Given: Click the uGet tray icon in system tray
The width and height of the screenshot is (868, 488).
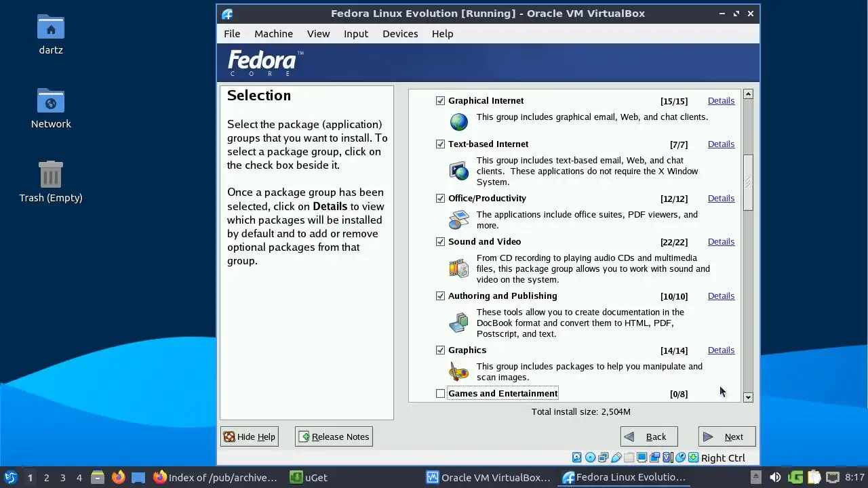Looking at the screenshot, I should point(795,477).
